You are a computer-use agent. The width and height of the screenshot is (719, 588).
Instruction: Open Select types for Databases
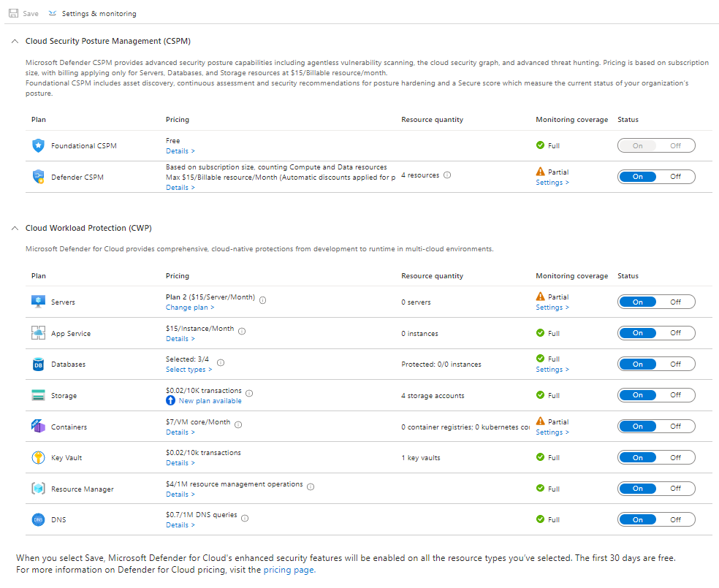click(189, 370)
